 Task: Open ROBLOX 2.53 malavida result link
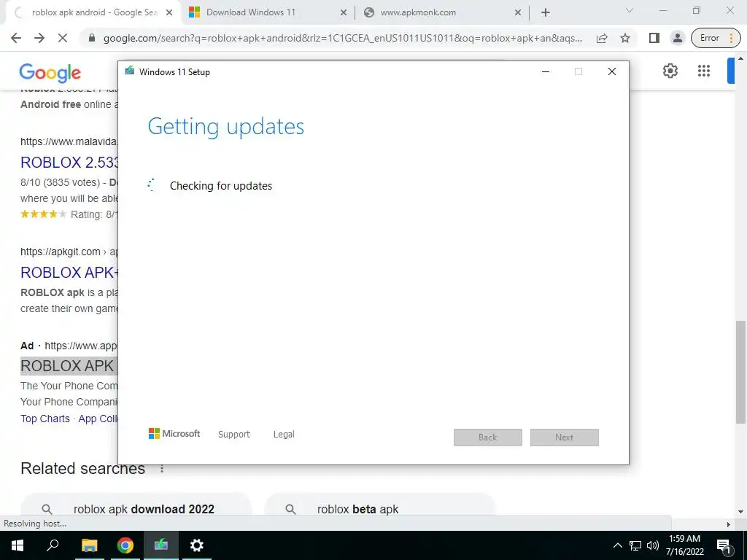69,163
